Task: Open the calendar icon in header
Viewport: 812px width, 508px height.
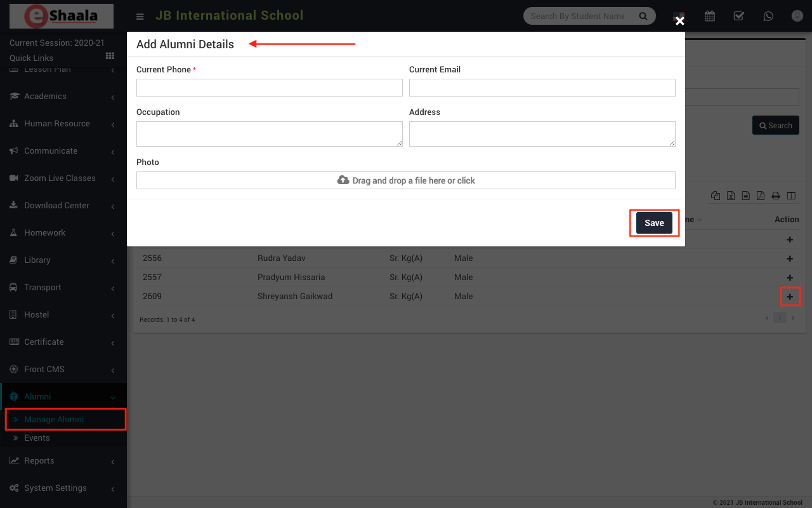Action: coord(710,17)
